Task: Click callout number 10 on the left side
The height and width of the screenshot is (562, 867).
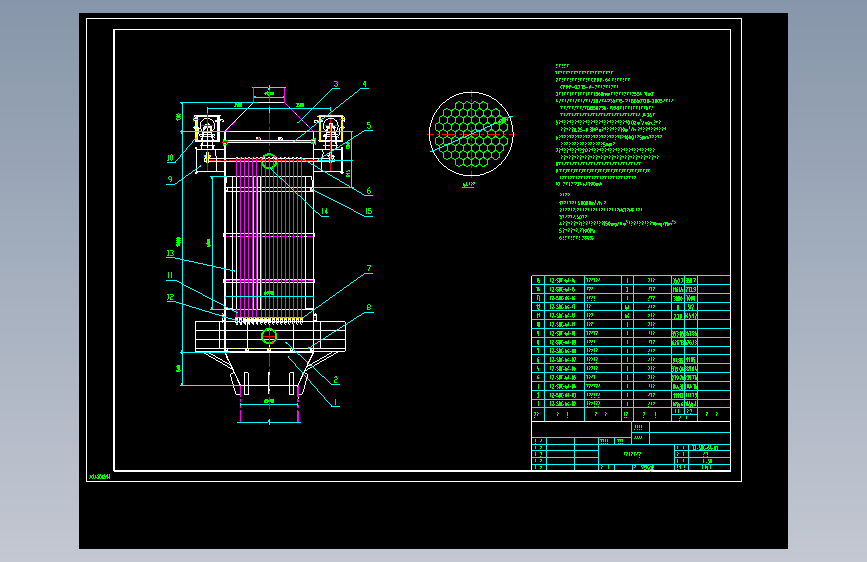Action: pos(170,158)
